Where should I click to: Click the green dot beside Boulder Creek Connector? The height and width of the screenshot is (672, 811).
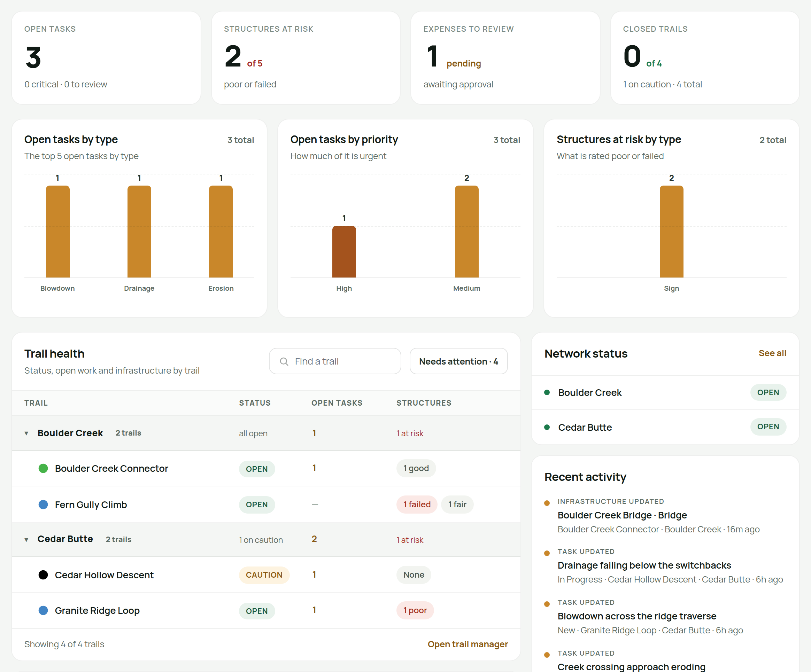tap(43, 468)
